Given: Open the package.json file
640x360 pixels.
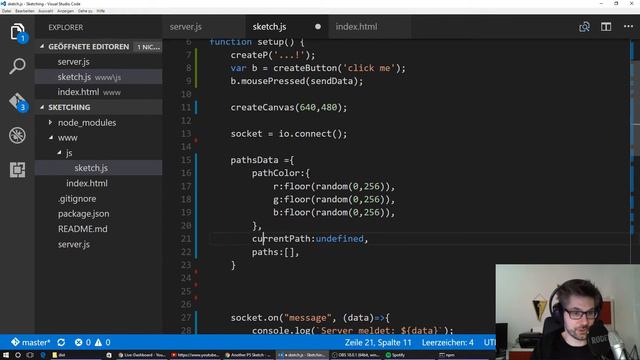Looking at the screenshot, I should click(x=98, y=213).
